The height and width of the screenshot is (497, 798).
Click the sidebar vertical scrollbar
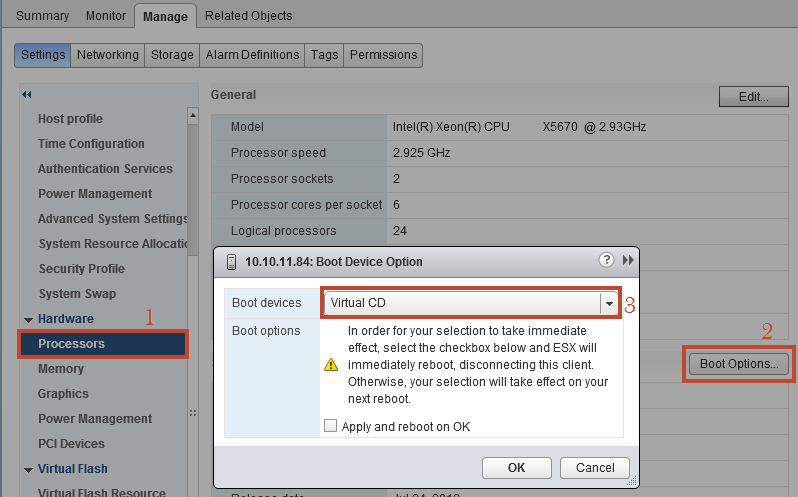click(x=193, y=180)
